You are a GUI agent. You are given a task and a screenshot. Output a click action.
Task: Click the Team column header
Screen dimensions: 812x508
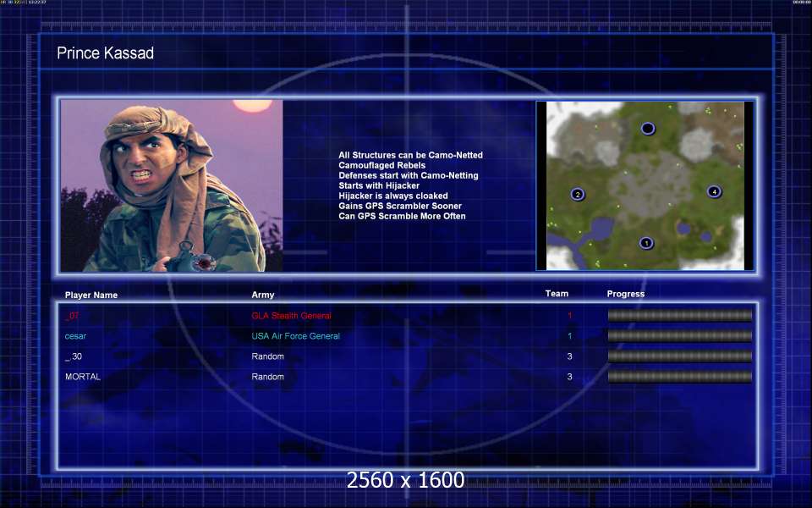[x=557, y=294]
